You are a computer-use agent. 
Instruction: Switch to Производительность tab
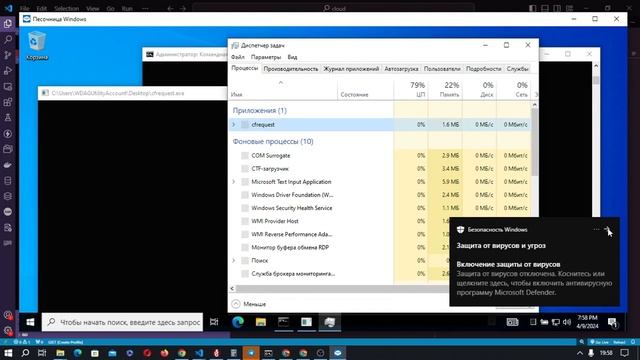[291, 69]
